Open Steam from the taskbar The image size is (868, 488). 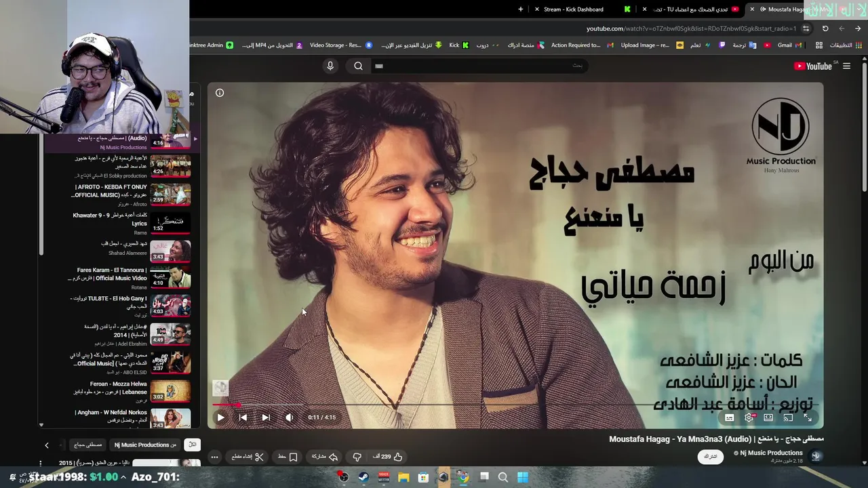tap(363, 477)
